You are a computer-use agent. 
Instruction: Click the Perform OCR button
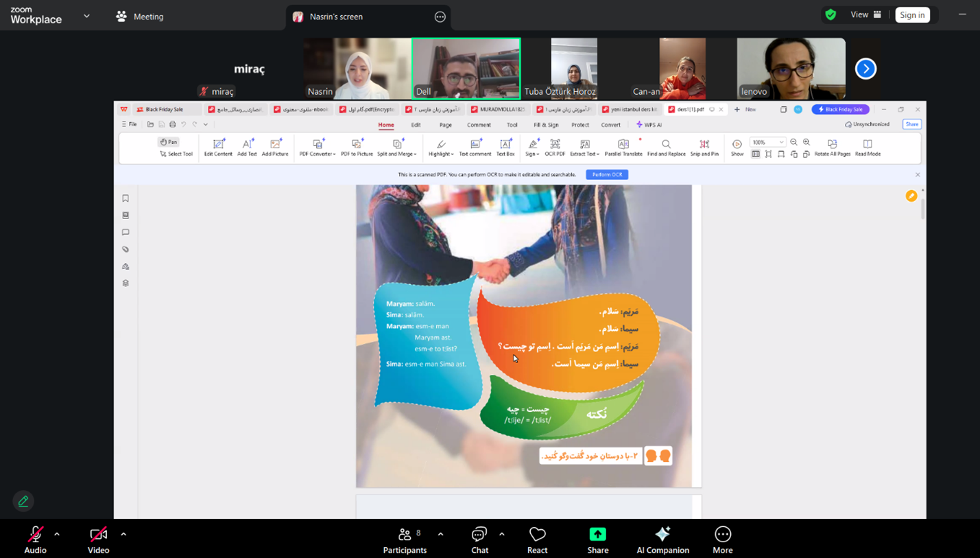point(607,175)
